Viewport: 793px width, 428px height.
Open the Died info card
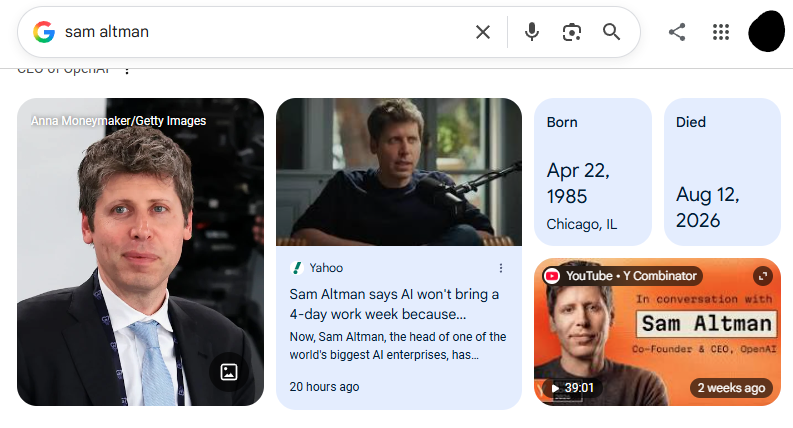click(x=722, y=172)
